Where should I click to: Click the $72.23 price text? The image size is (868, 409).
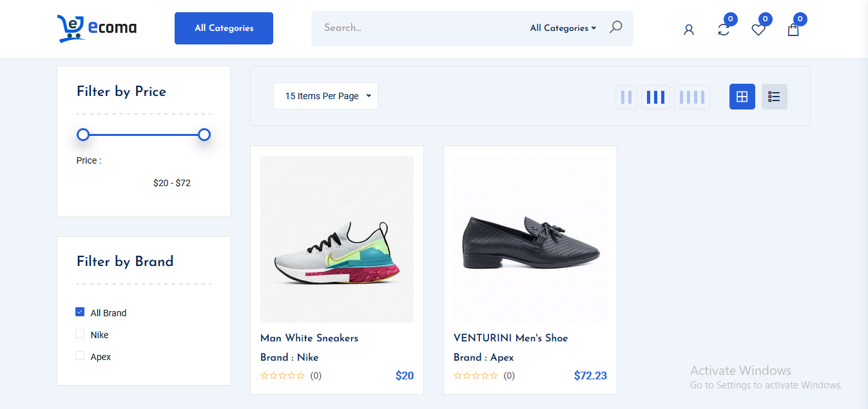click(x=590, y=376)
